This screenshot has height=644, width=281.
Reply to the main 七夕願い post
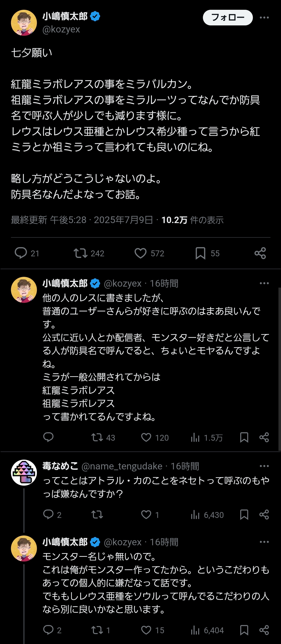(x=21, y=253)
